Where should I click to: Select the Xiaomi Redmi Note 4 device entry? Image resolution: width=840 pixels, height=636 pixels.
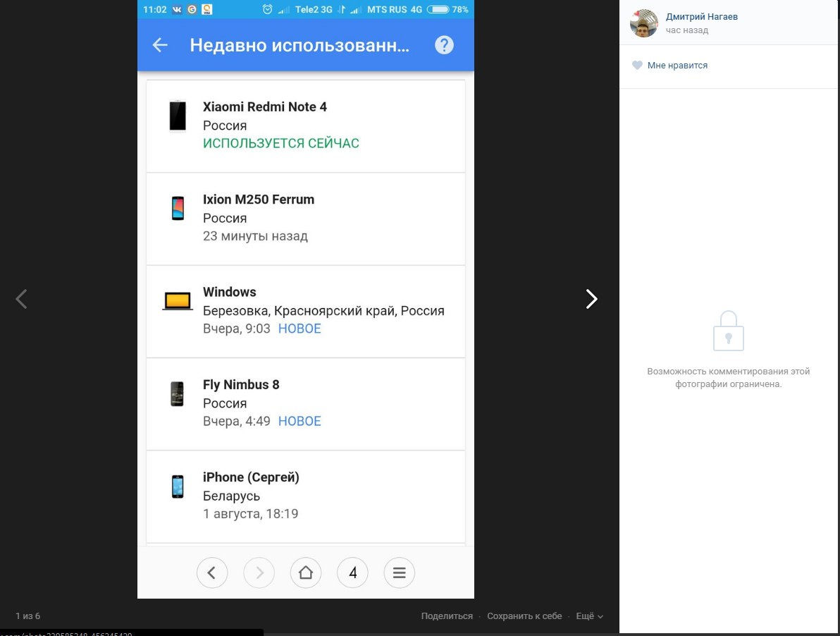click(305, 126)
